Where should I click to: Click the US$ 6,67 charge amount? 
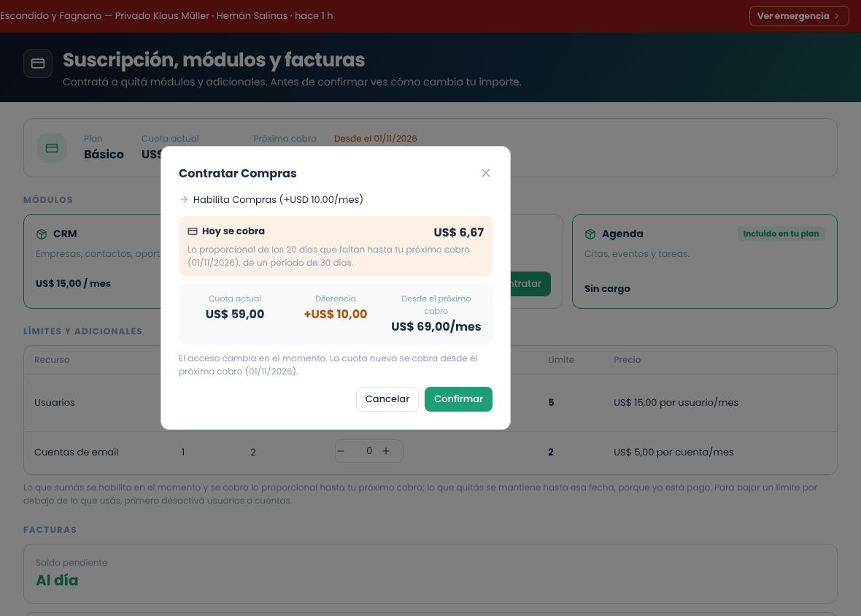click(x=458, y=232)
